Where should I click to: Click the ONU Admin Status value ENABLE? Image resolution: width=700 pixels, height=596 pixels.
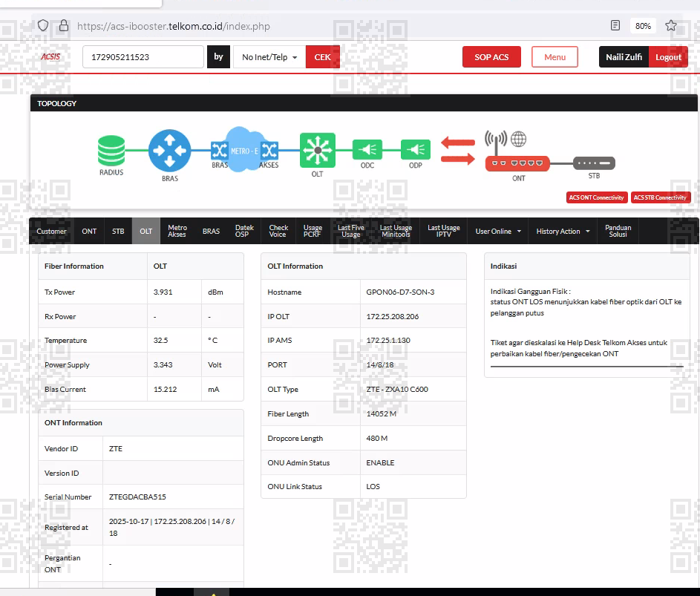pyautogui.click(x=380, y=463)
